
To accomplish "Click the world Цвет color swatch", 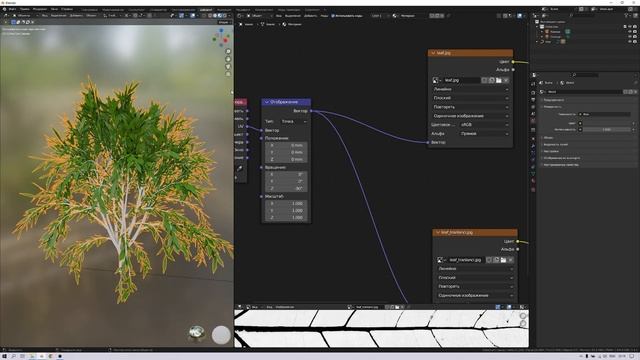I will (x=607, y=123).
